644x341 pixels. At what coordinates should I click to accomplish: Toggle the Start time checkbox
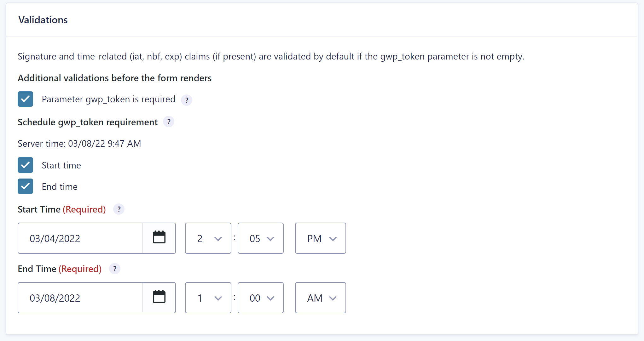(x=26, y=165)
